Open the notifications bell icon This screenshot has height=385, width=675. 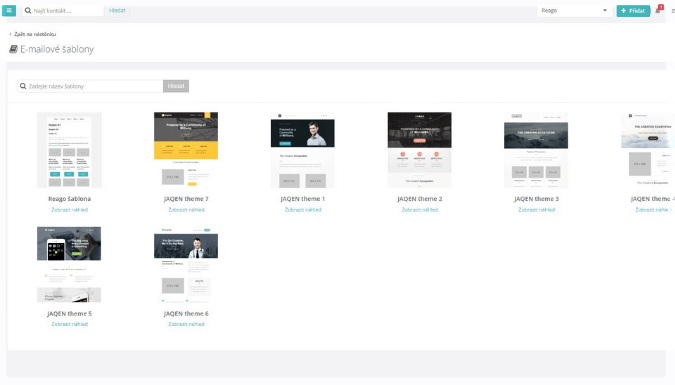(x=658, y=10)
